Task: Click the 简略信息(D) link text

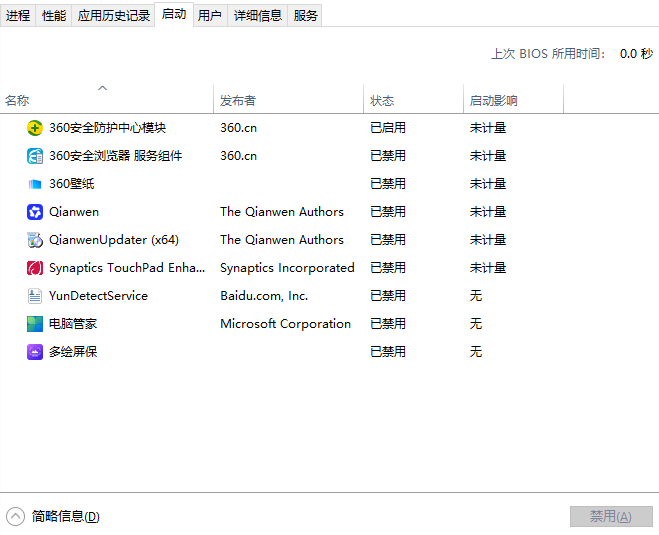Action: (x=66, y=517)
